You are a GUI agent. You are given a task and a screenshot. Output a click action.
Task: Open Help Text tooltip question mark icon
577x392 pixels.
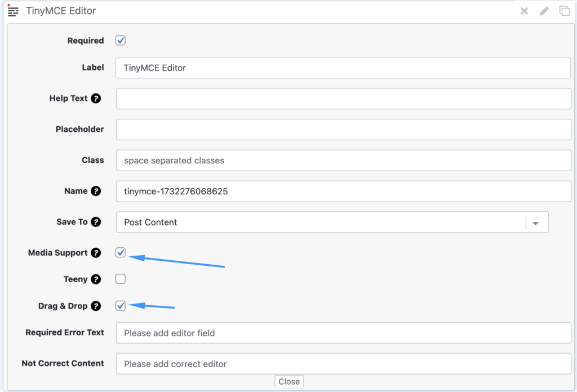pyautogui.click(x=96, y=99)
